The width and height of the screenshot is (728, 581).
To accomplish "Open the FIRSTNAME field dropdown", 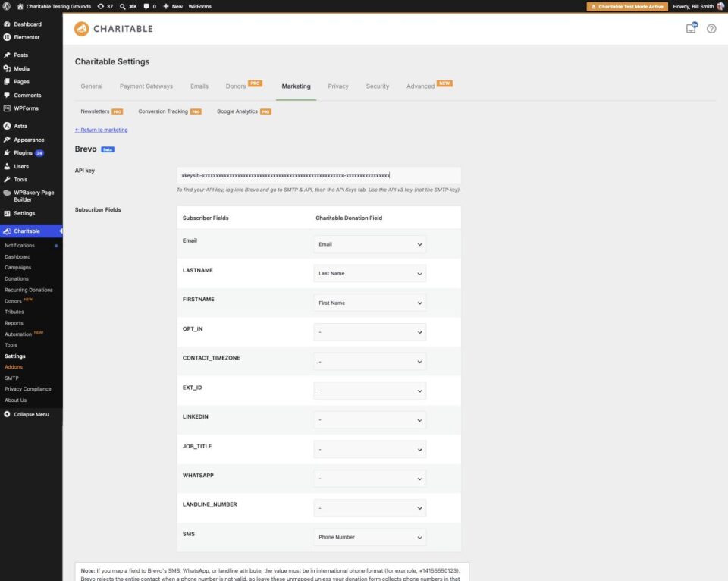I will point(369,303).
